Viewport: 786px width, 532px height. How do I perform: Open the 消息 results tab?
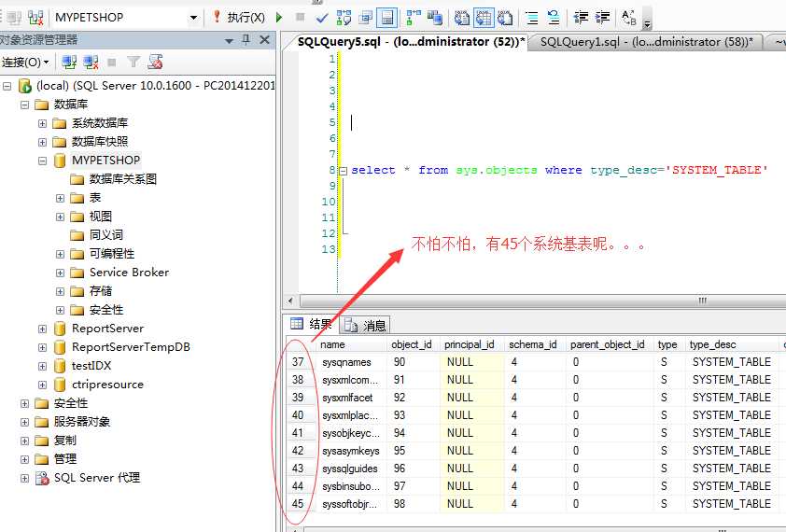coord(365,326)
